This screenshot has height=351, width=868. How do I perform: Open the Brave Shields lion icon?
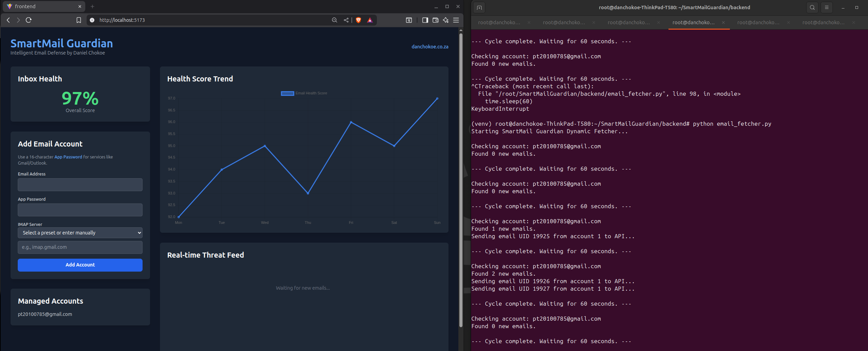pos(358,20)
